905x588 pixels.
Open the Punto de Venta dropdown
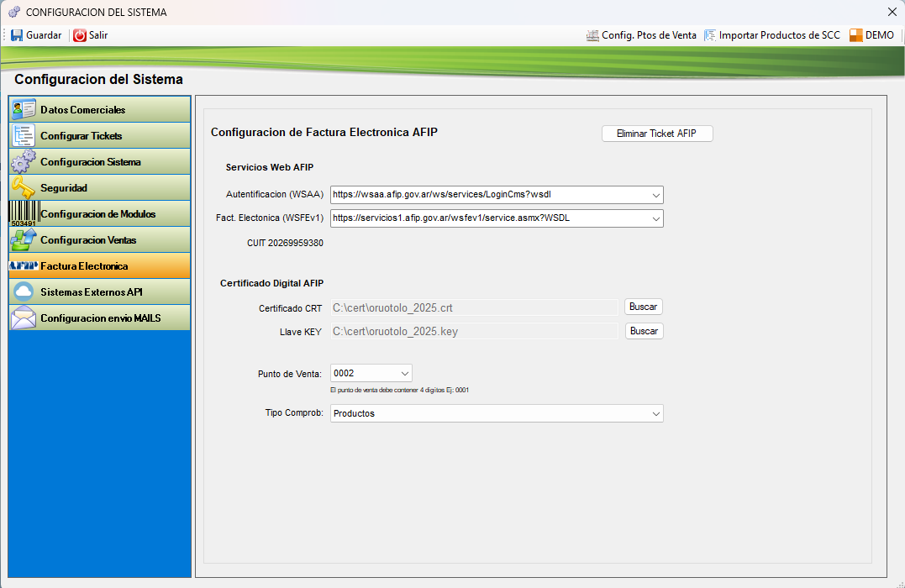click(404, 373)
